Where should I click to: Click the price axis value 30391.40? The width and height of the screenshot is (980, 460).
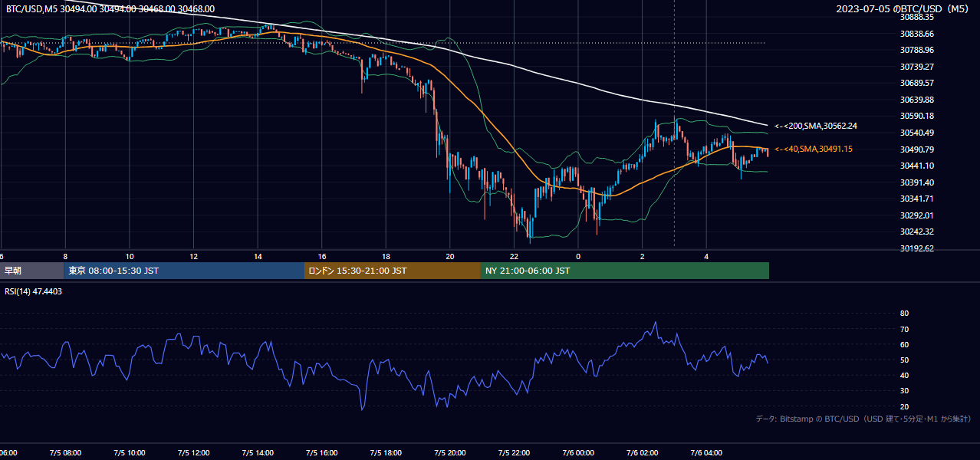click(x=916, y=182)
